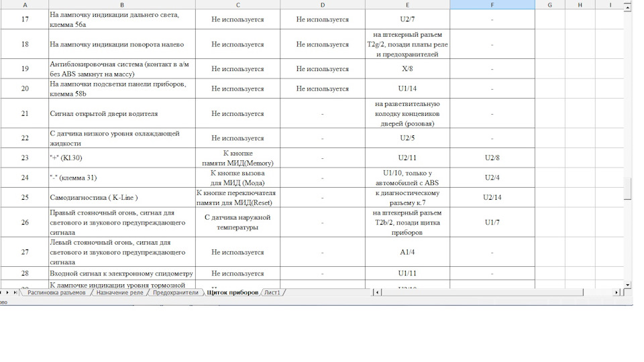Click cell 'U1/11' in column E

click(x=407, y=274)
